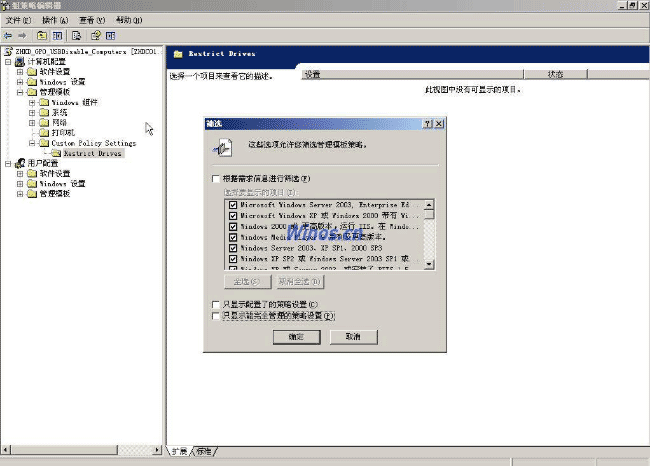Click folder icon beside 网络

point(44,123)
